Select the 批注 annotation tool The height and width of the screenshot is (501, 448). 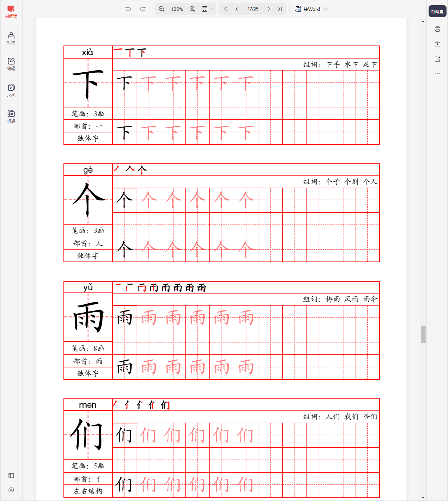pos(11,38)
